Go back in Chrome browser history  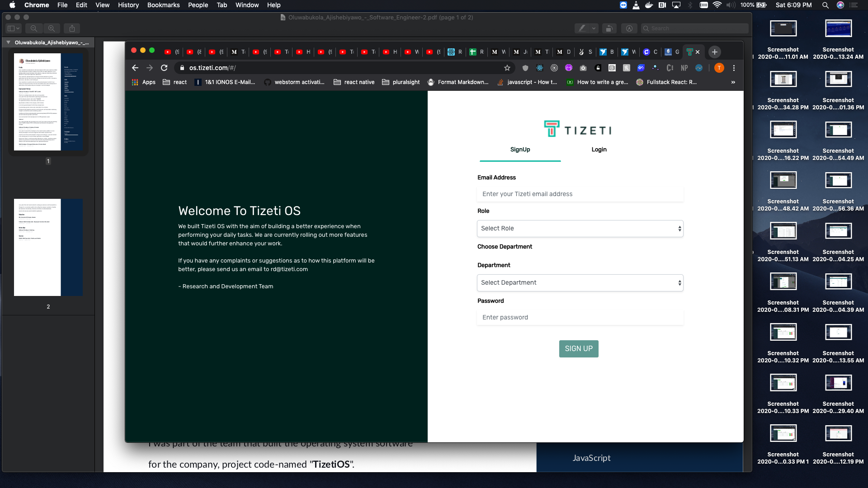click(x=135, y=68)
